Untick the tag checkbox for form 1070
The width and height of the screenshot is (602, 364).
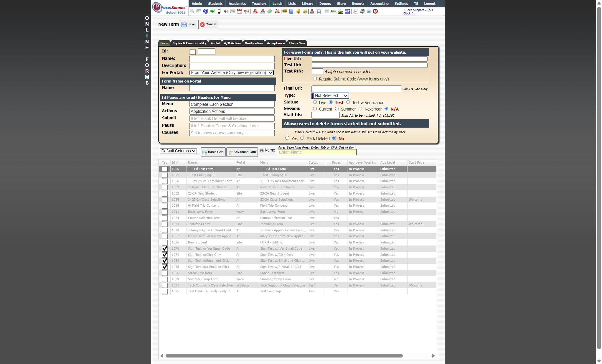click(165, 248)
